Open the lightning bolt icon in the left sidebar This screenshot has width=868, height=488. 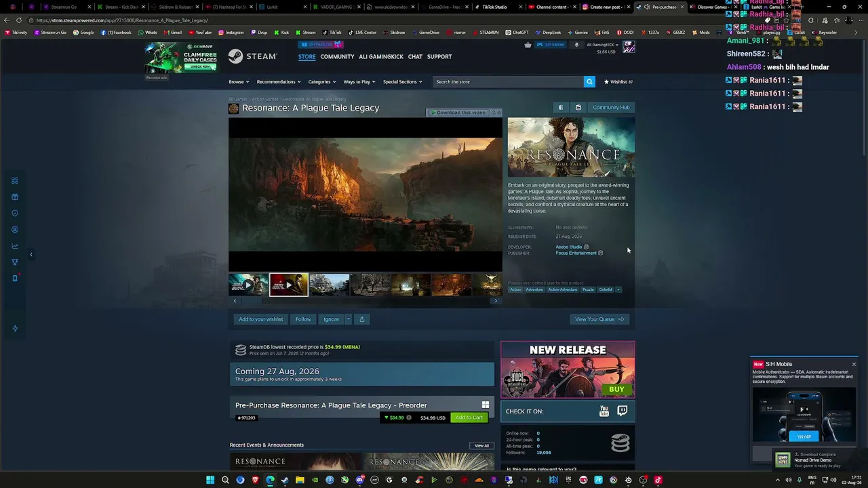pyautogui.click(x=15, y=329)
